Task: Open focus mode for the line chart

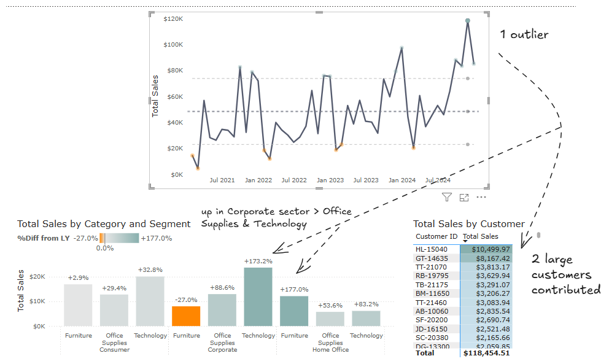Action: point(464,198)
